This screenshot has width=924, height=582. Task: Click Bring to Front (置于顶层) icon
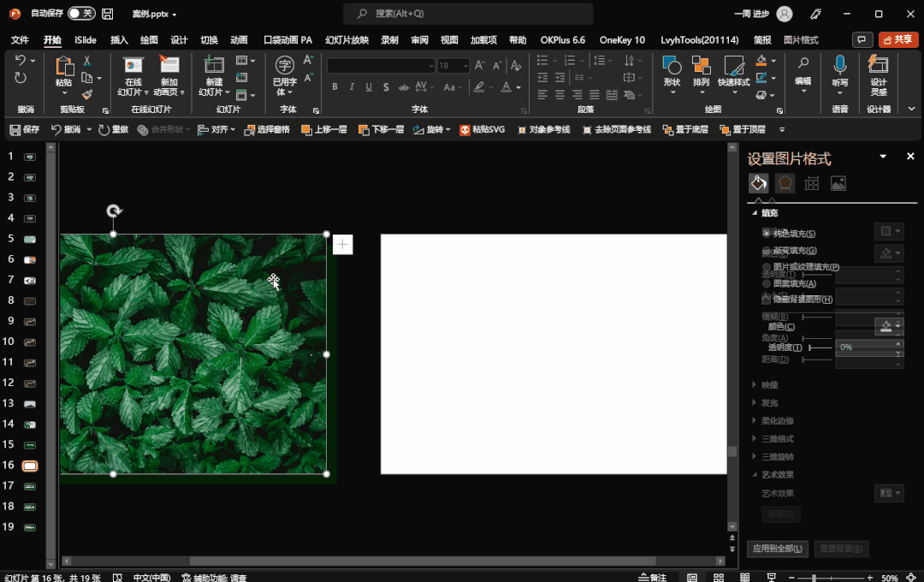click(x=725, y=130)
